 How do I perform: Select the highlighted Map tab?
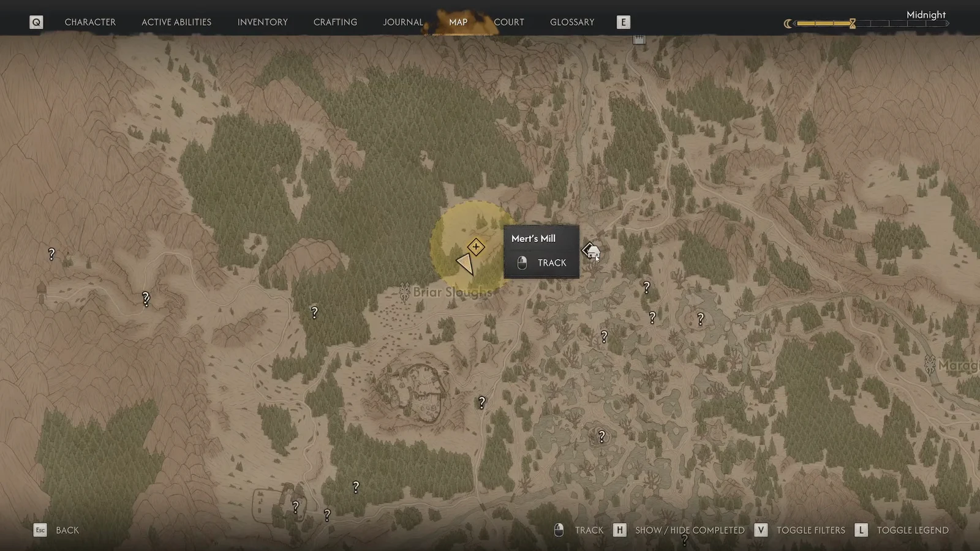(x=458, y=22)
